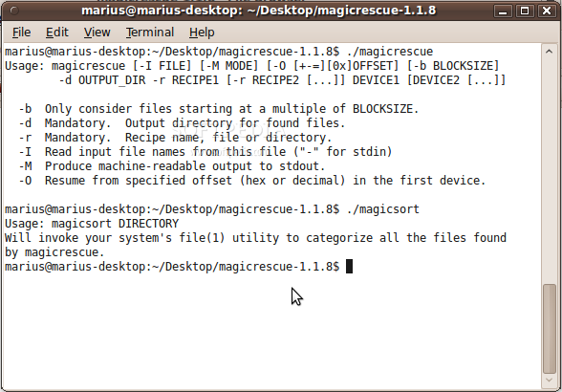
Task: Click the round window menu icon in title bar
Action: [x=14, y=11]
